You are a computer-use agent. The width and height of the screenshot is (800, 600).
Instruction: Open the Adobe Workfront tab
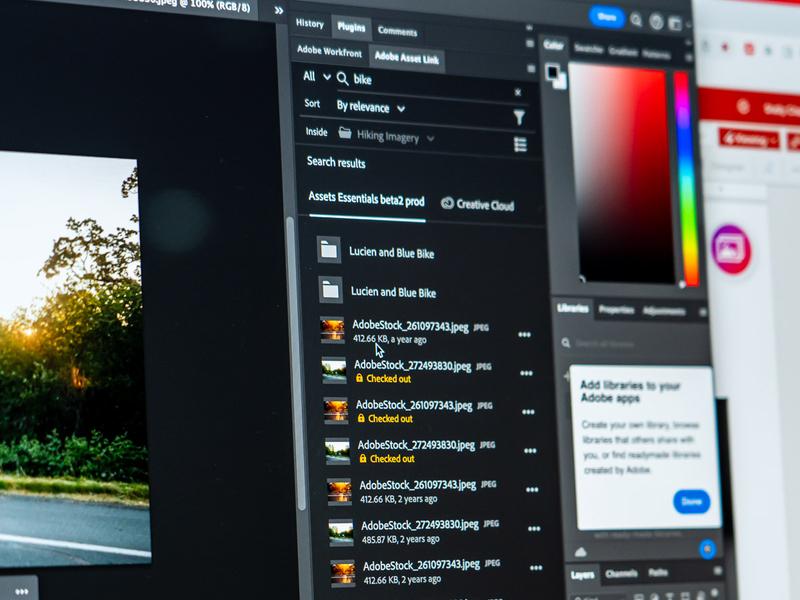pos(329,50)
